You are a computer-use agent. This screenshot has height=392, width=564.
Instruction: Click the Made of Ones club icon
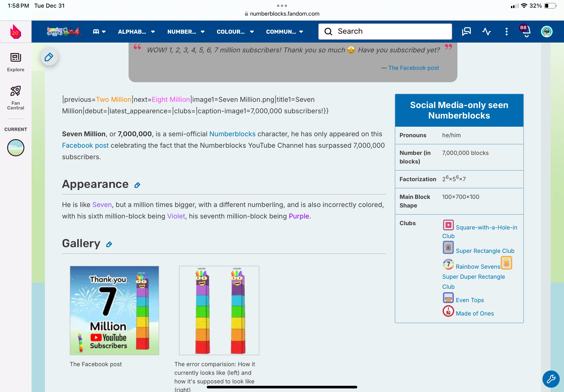448,311
